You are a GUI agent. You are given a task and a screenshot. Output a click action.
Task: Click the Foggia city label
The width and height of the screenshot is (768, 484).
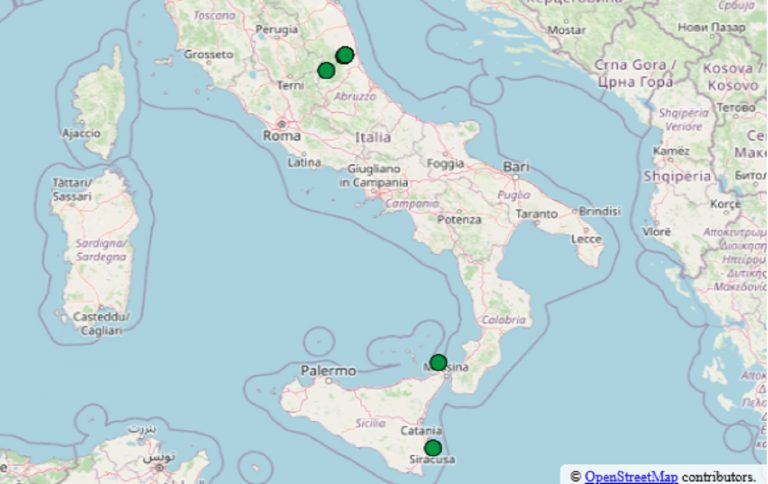tap(445, 163)
